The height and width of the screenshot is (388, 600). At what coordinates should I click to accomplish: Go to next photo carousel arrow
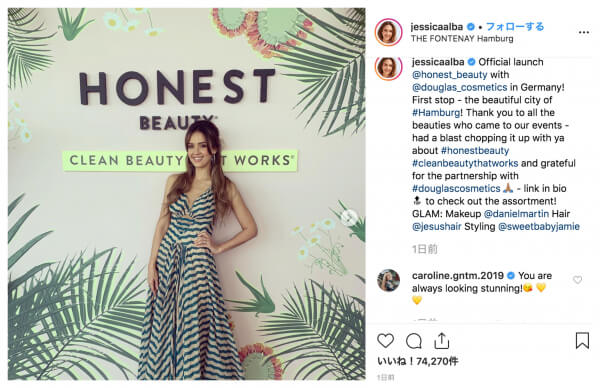tap(349, 218)
